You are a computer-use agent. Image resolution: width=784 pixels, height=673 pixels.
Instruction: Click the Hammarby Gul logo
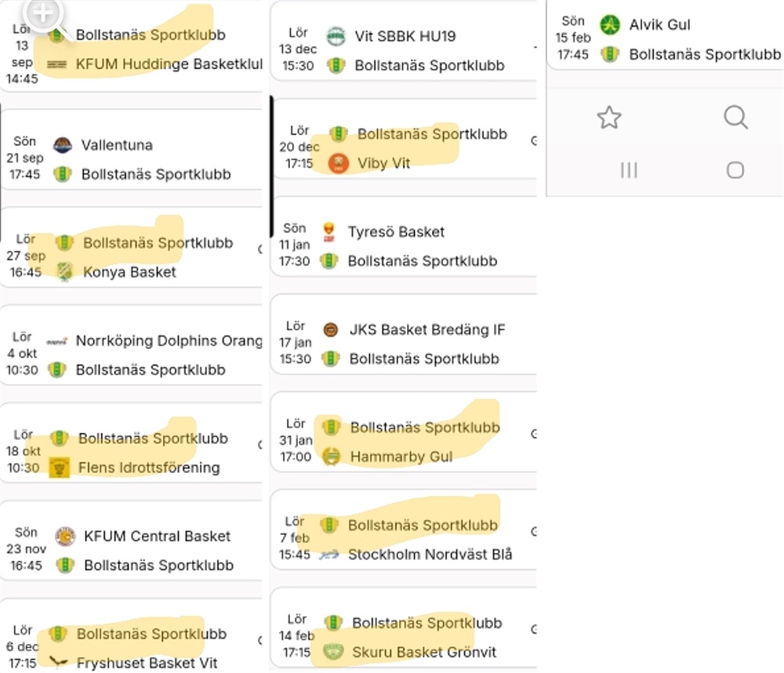click(331, 457)
